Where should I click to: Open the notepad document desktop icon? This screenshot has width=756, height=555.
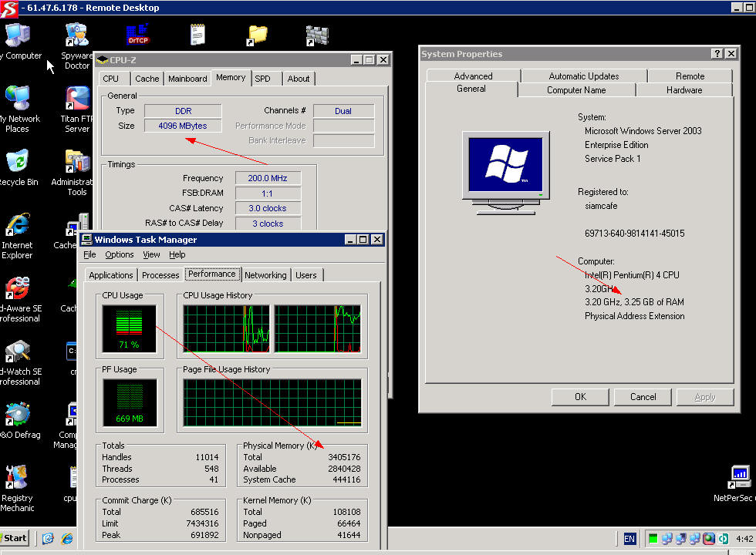(x=197, y=34)
